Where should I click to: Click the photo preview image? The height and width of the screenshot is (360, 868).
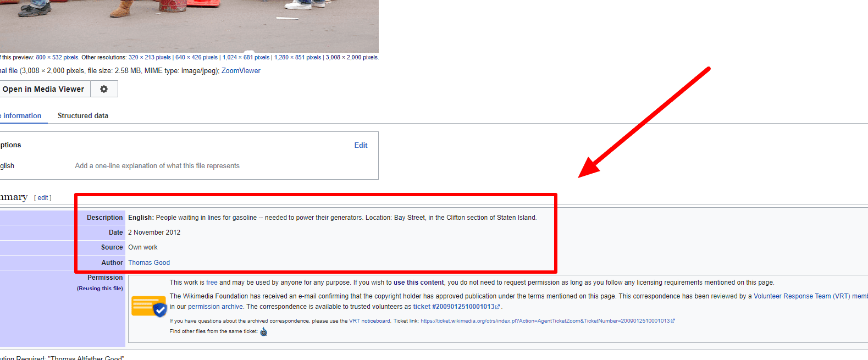click(x=189, y=25)
